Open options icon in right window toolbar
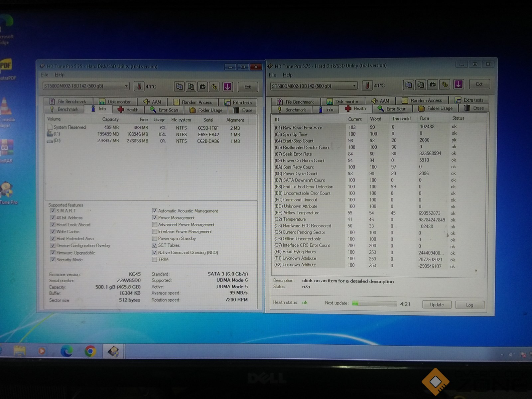Viewport: 532px width, 399px height. point(445,84)
